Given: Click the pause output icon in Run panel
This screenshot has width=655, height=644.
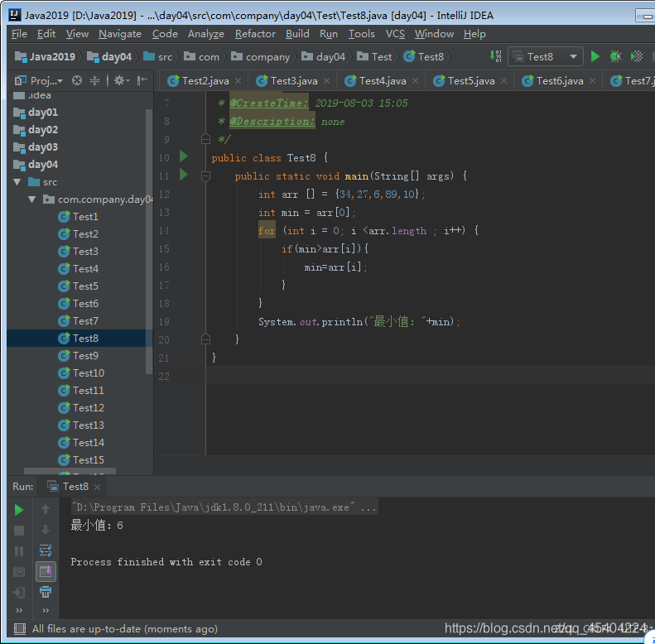Looking at the screenshot, I should [19, 551].
